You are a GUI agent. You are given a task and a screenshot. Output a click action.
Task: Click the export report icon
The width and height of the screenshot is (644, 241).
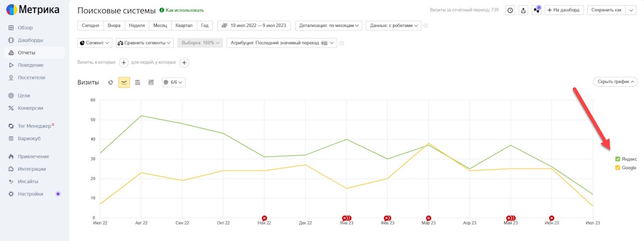523,10
